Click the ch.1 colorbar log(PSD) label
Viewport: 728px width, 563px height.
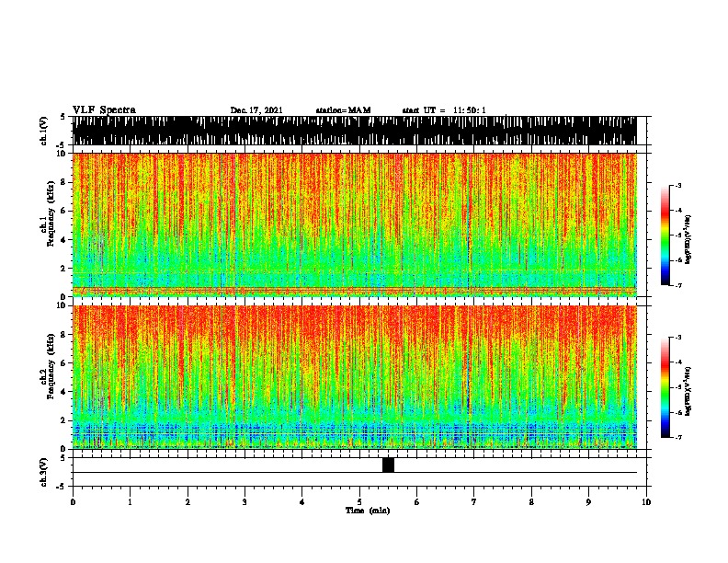pos(688,240)
